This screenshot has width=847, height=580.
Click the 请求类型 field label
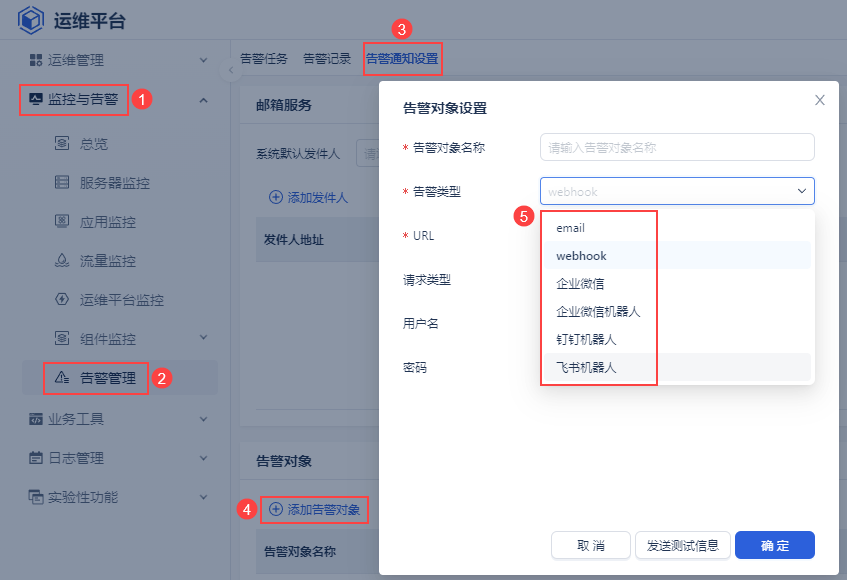[x=427, y=280]
